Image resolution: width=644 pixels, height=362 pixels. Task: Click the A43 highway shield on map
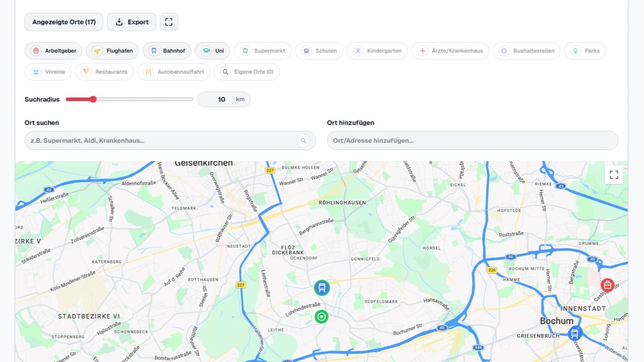pyautogui.click(x=562, y=186)
